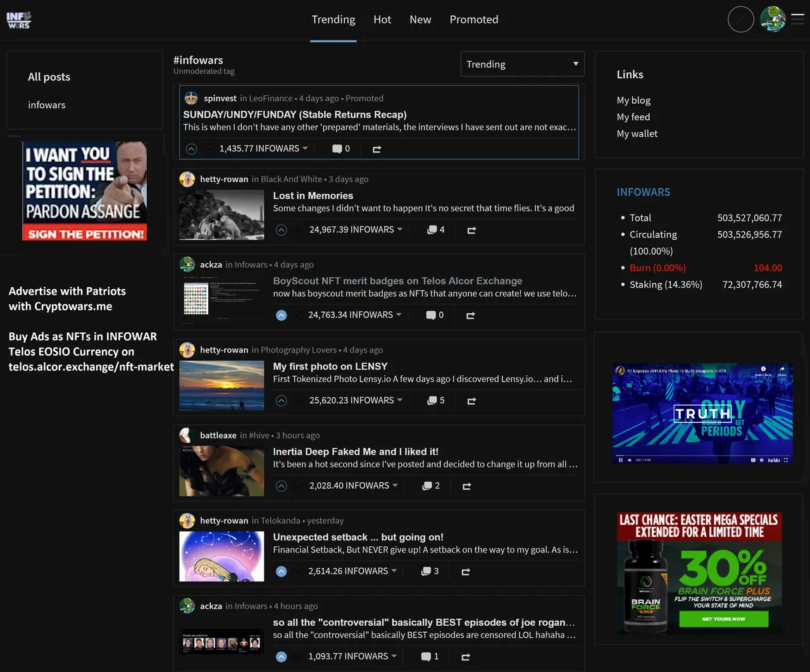This screenshot has height=672, width=810.
Task: Open comments on SUNDAY/UNDY/FUNDAY post
Action: click(x=341, y=149)
